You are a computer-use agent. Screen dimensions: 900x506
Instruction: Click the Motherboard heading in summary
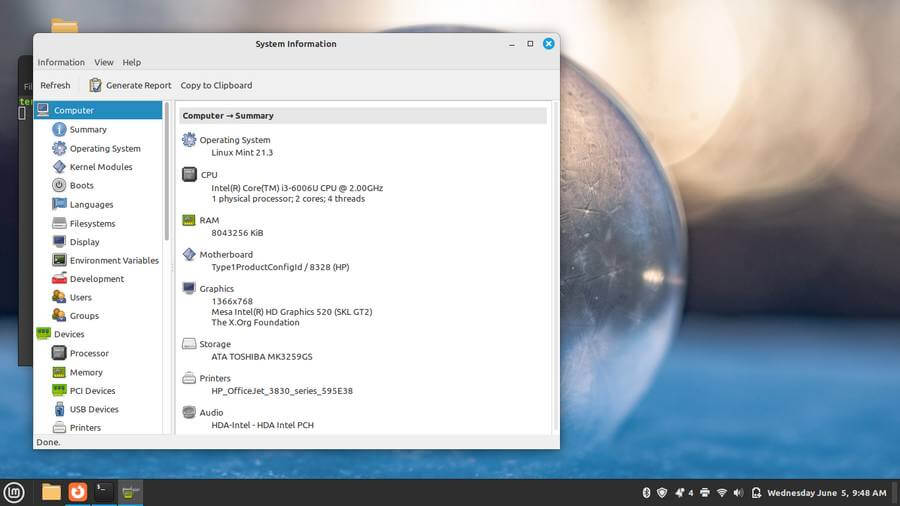pyautogui.click(x=226, y=255)
